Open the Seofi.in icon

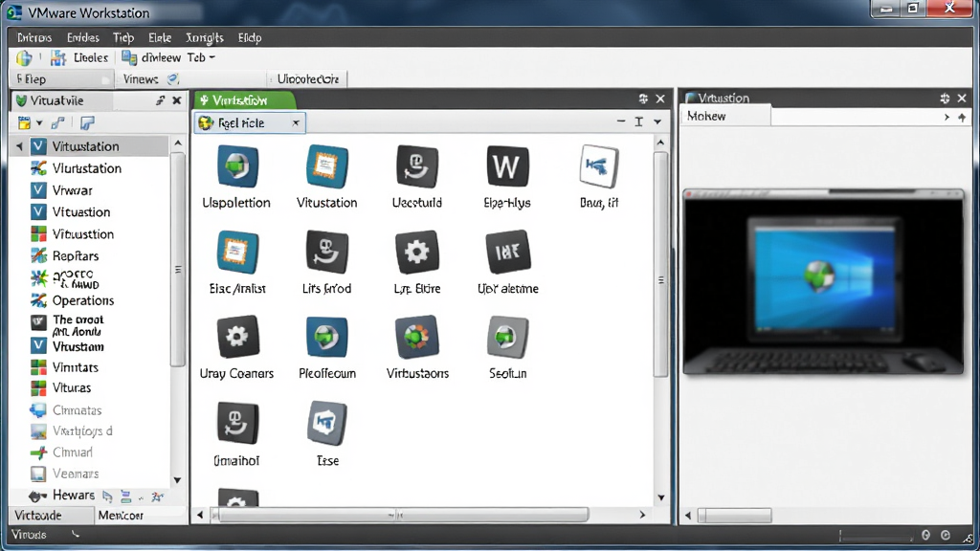click(x=507, y=338)
